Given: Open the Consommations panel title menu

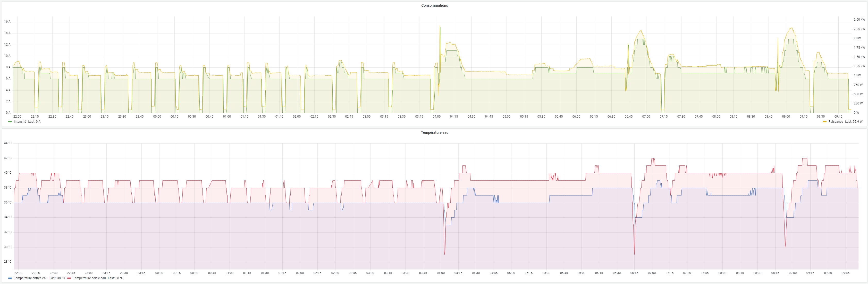Looking at the screenshot, I should point(434,5).
